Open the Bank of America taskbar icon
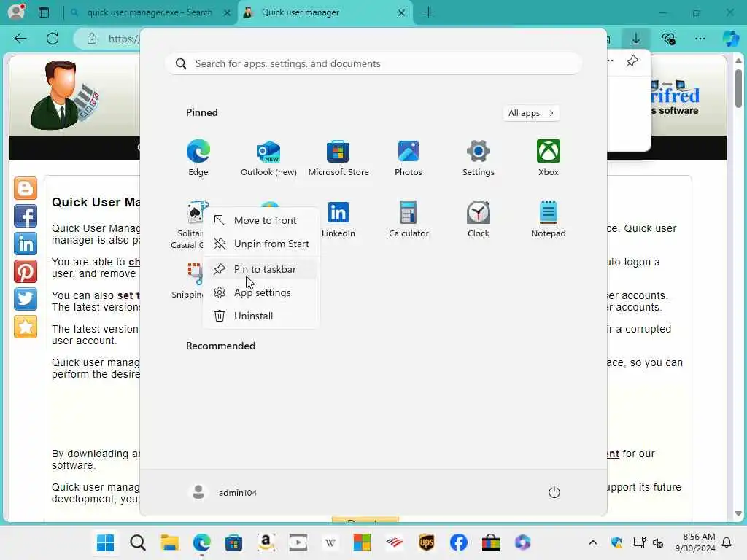The width and height of the screenshot is (747, 560). pyautogui.click(x=395, y=542)
